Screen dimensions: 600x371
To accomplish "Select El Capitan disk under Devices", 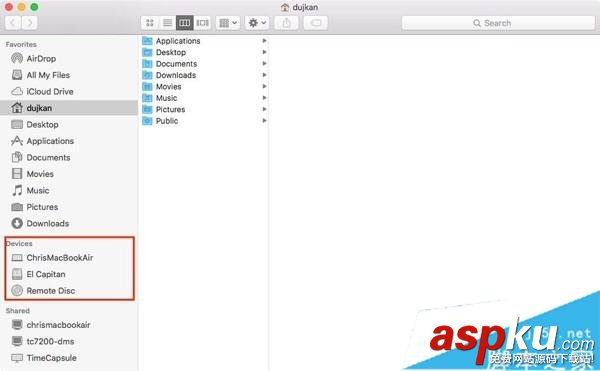I will coord(69,274).
